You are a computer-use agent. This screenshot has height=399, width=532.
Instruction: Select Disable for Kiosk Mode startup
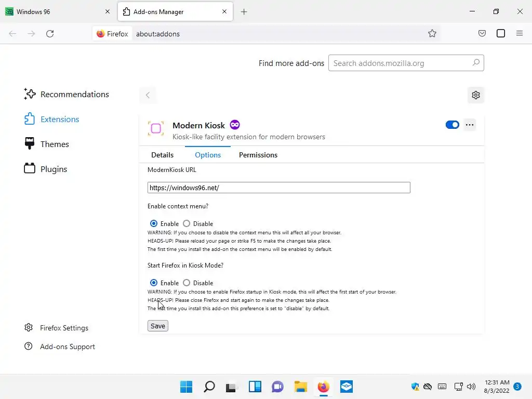[187, 283]
